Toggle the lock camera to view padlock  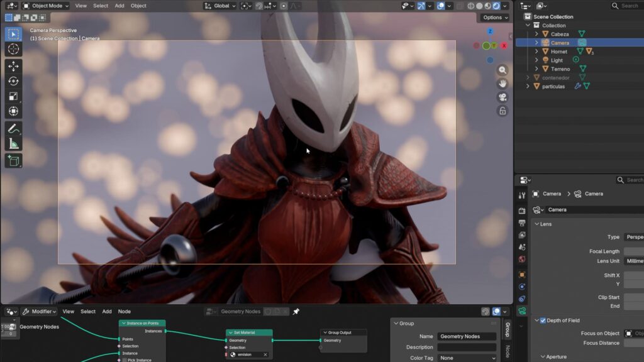(x=502, y=111)
